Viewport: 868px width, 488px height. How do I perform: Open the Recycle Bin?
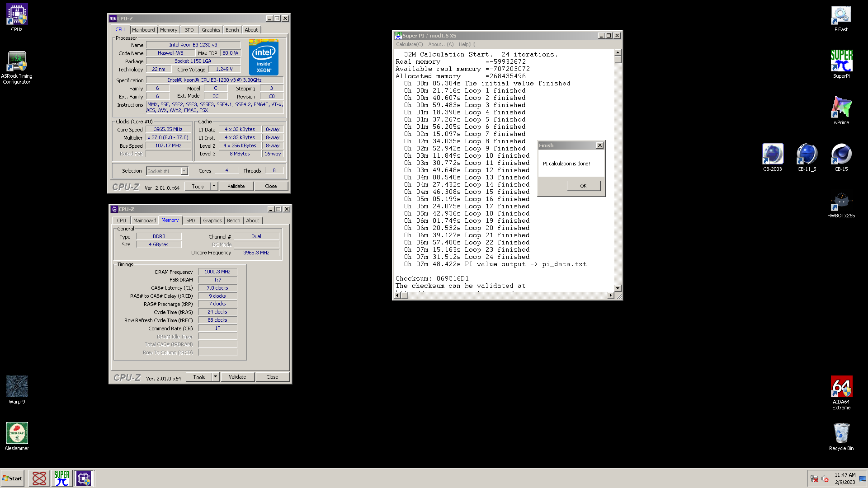pos(841,436)
